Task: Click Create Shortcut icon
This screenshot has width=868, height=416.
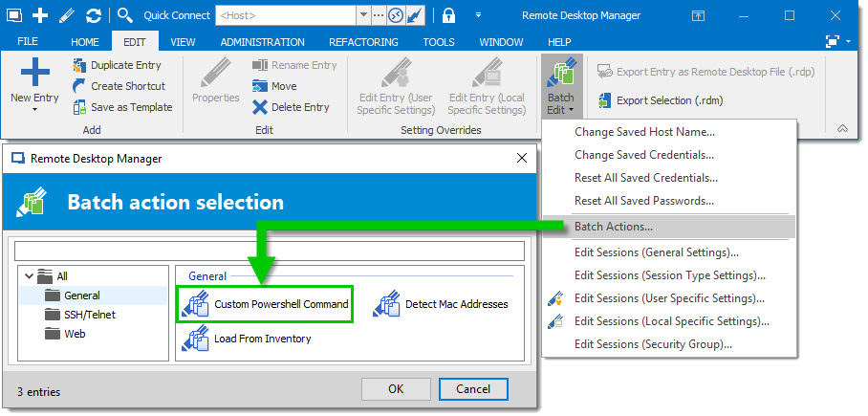Action: [x=80, y=86]
